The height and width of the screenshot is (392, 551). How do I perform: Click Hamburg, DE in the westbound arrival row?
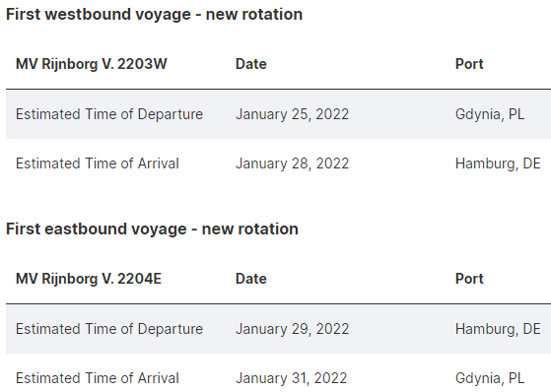(x=498, y=163)
